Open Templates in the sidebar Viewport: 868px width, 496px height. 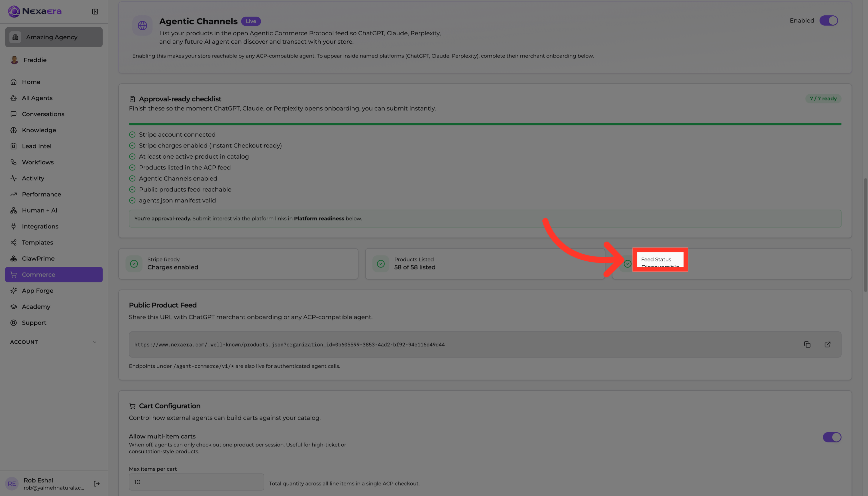pyautogui.click(x=54, y=243)
